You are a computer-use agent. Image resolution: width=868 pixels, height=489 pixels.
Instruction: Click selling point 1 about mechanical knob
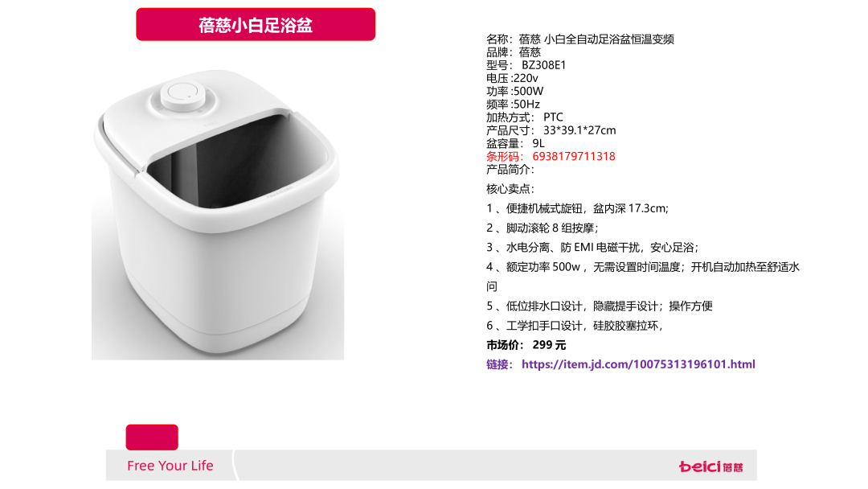point(577,209)
